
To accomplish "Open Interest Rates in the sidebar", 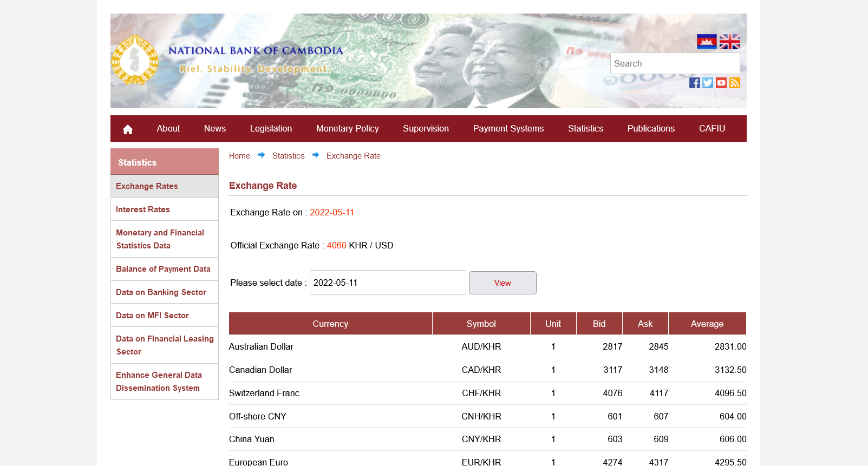I will pyautogui.click(x=143, y=209).
